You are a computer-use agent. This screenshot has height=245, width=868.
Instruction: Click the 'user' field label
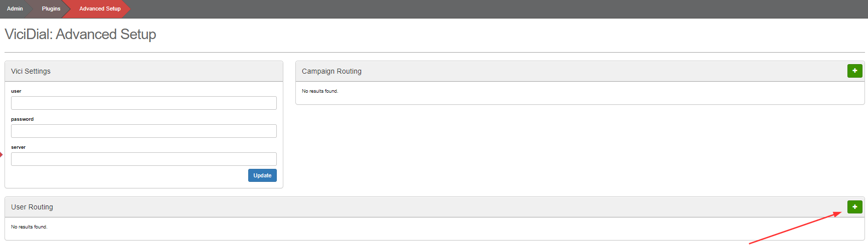(x=16, y=91)
